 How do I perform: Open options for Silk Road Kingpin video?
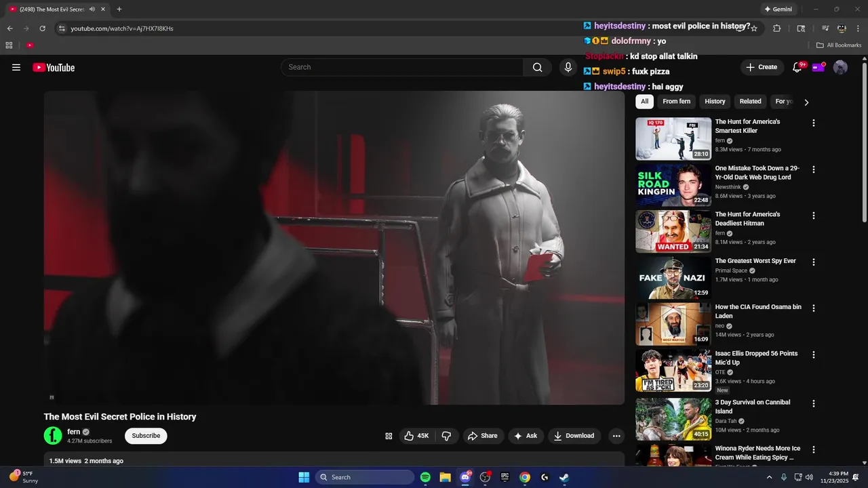click(x=814, y=169)
